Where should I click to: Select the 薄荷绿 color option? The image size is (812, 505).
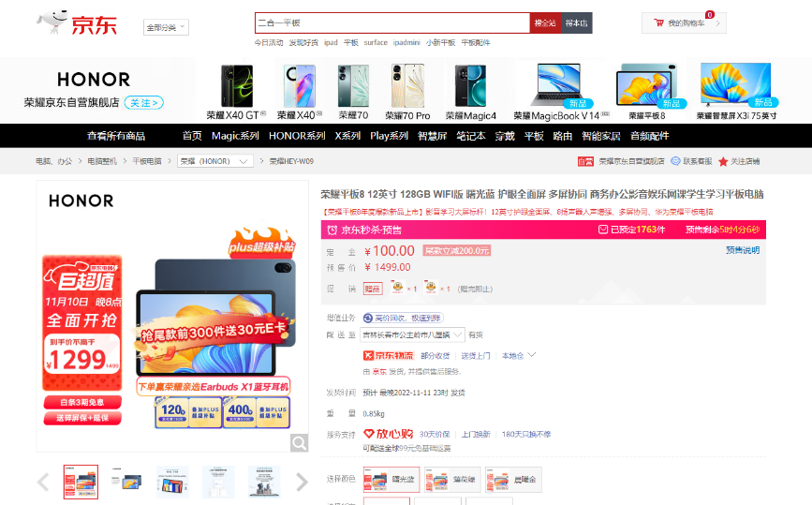coord(452,479)
